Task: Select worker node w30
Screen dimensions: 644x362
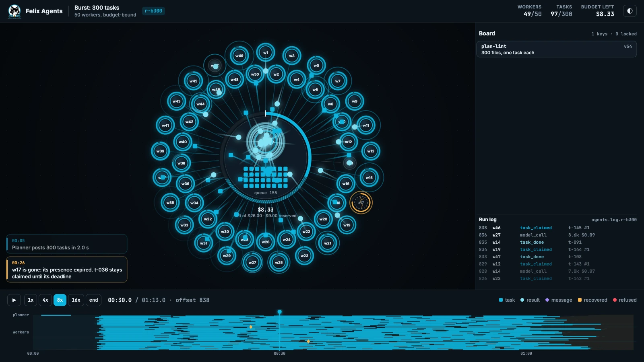Action: coord(225,231)
